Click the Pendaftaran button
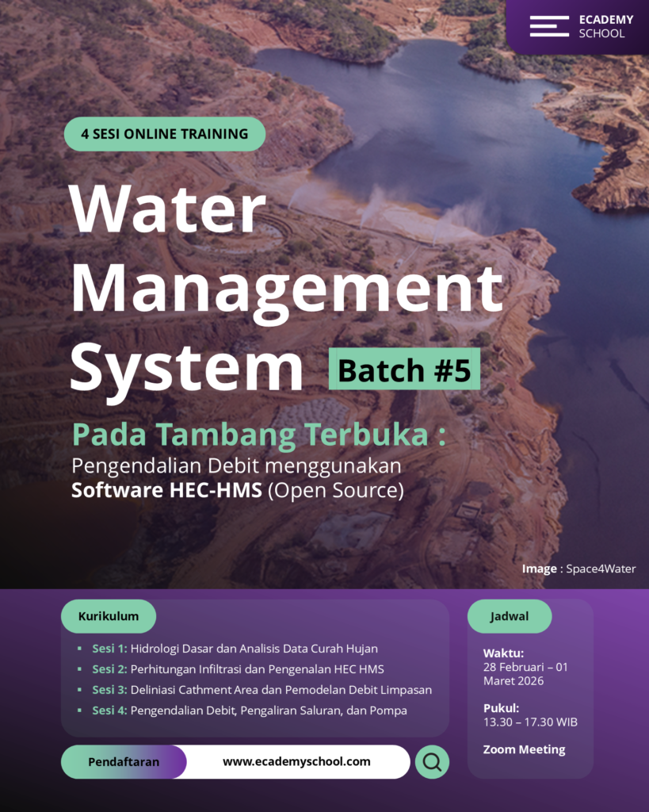649x812 pixels. (x=124, y=762)
